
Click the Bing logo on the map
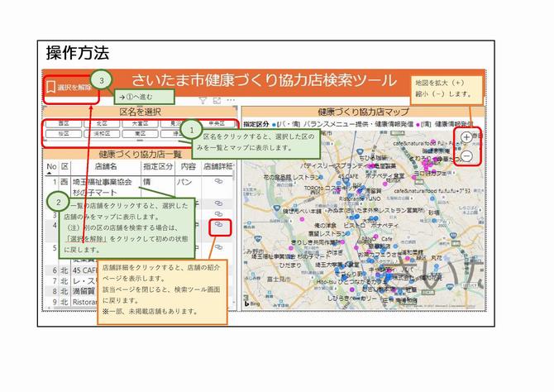250,305
